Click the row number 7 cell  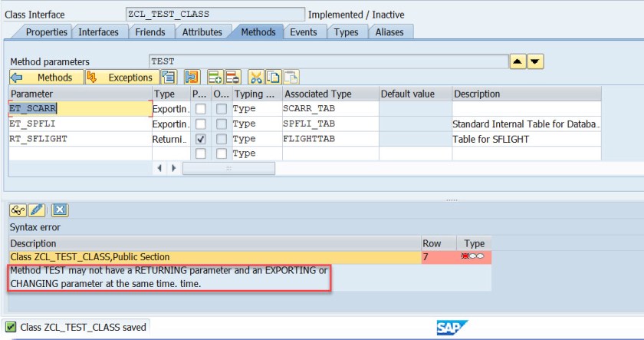click(x=439, y=257)
